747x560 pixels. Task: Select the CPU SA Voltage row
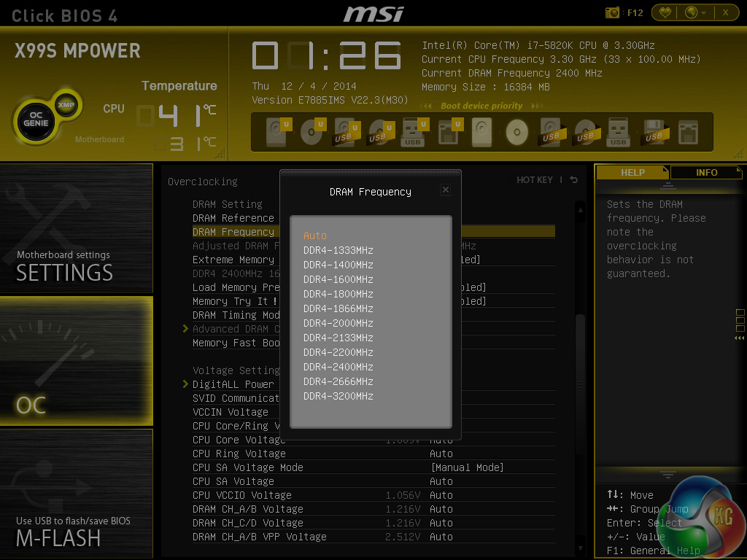point(373,481)
